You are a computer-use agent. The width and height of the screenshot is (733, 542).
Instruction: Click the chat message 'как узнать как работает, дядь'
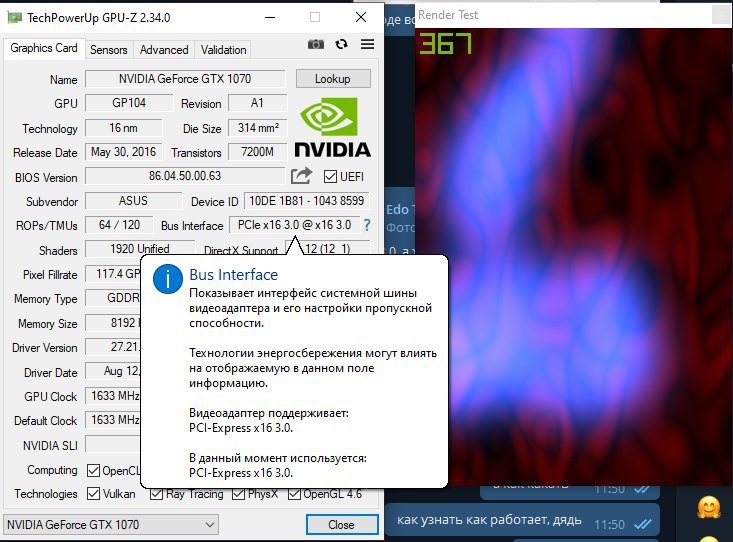coord(489,520)
